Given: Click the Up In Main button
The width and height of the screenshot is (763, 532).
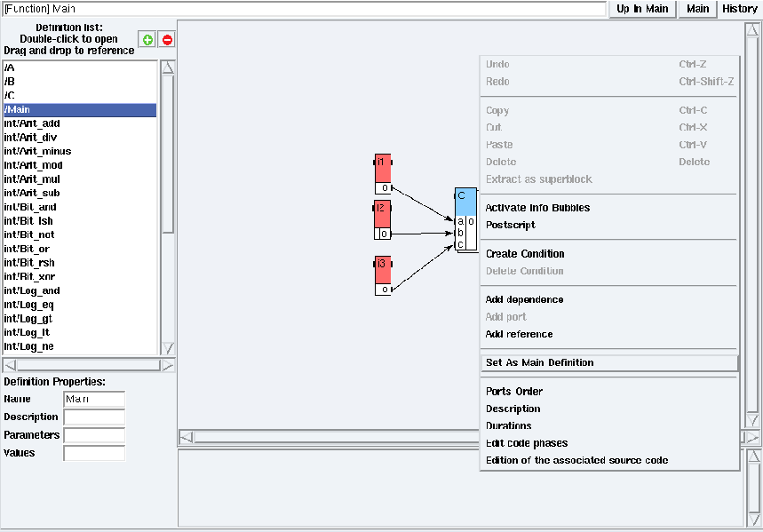Looking at the screenshot, I should [x=642, y=9].
